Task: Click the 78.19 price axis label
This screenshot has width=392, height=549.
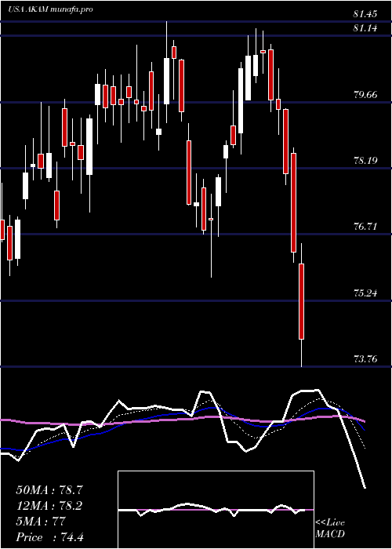Action: (x=365, y=161)
